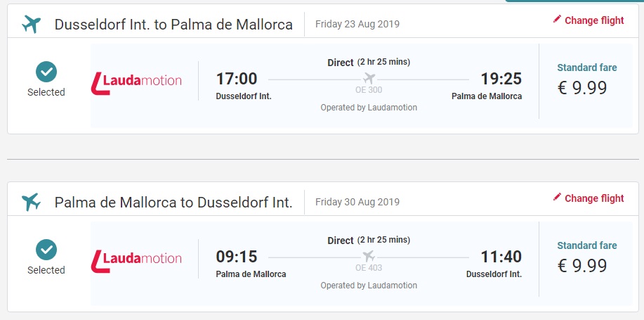Click the 11:40 arrival time

click(x=501, y=257)
